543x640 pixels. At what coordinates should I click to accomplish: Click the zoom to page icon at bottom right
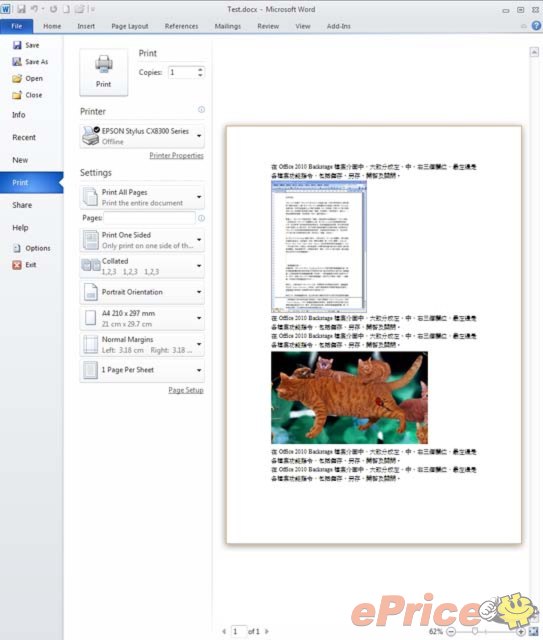coord(534,631)
